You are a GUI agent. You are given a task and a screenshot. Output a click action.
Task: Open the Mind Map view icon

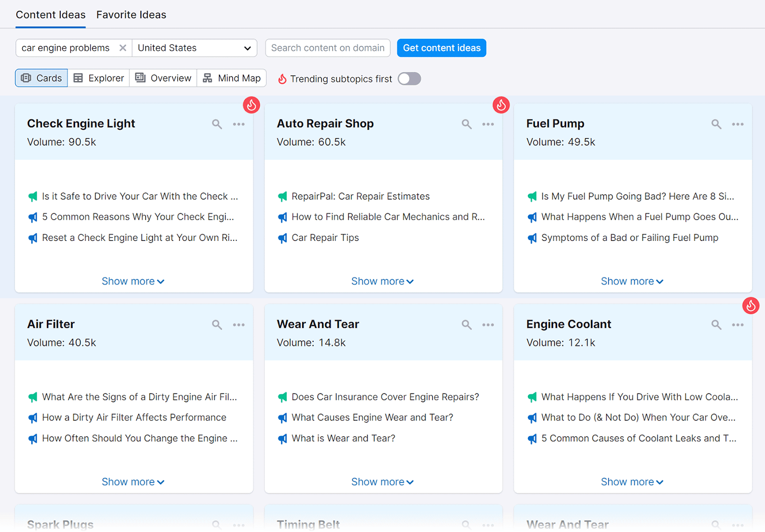pos(231,78)
